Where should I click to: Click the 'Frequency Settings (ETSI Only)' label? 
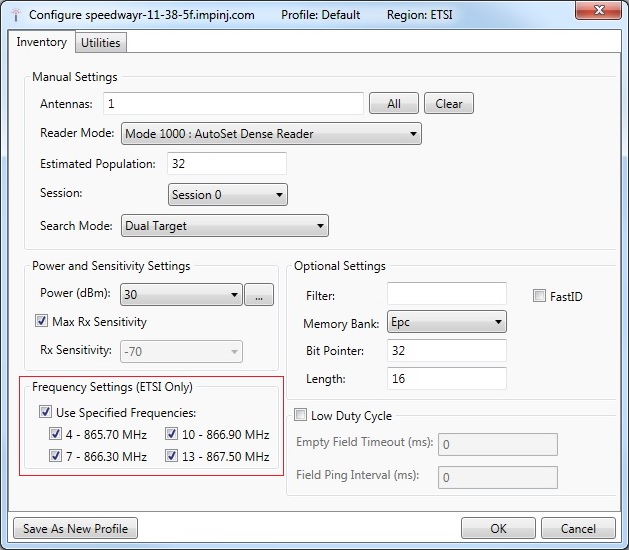click(112, 387)
